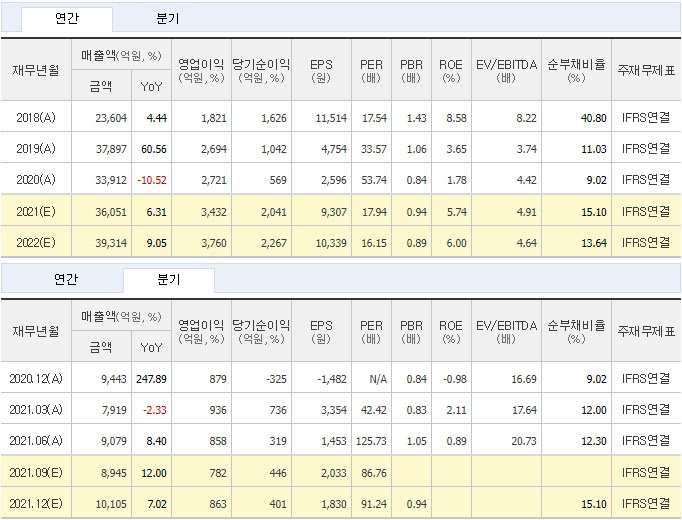Viewport: 682px width, 520px height.
Task: Click the 2021(E) row label
Action: click(36, 212)
